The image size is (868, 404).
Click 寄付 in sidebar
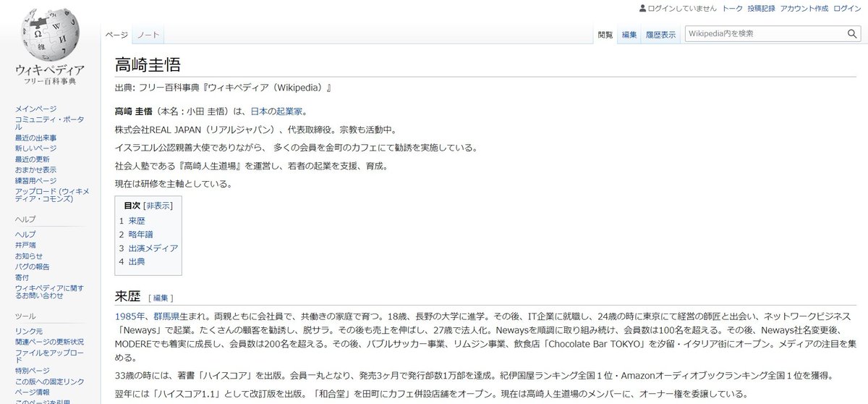[22, 277]
